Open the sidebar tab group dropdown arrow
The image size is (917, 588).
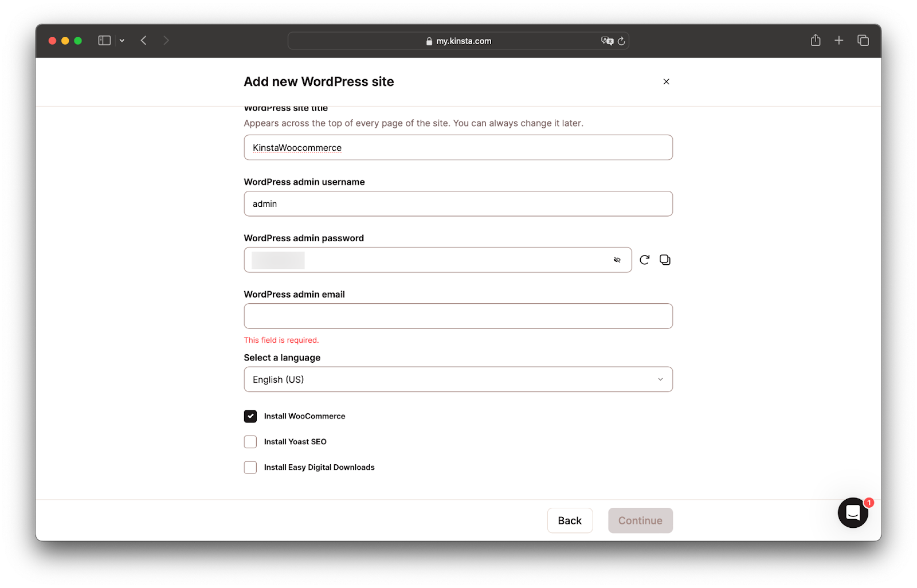click(x=122, y=40)
